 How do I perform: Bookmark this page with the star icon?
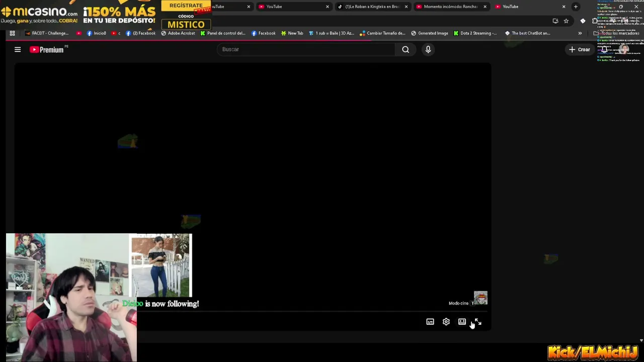pos(566,21)
